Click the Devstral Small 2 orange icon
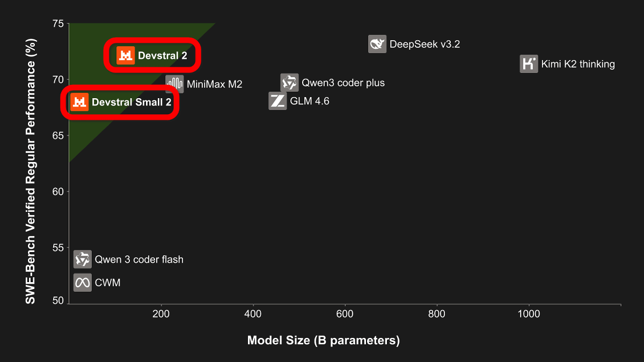 pyautogui.click(x=79, y=102)
